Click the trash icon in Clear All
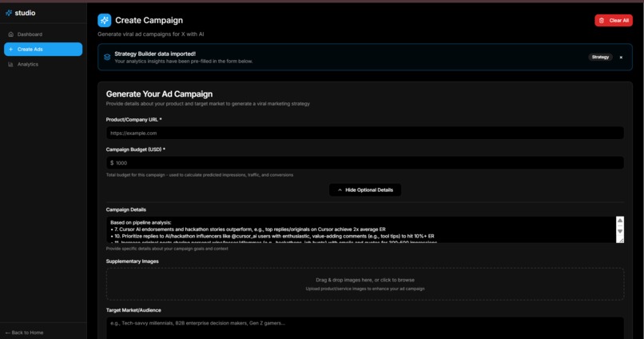Viewport: 644px width, 339px height. click(x=602, y=21)
